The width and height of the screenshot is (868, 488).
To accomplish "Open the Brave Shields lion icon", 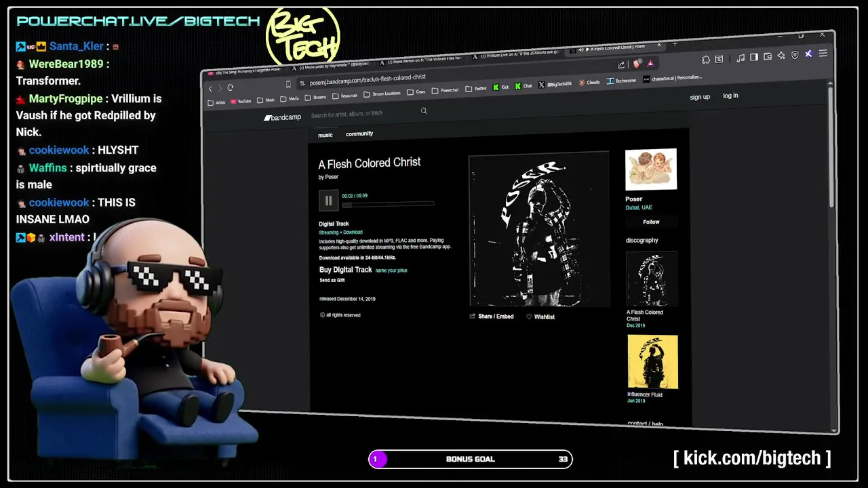I will point(636,64).
